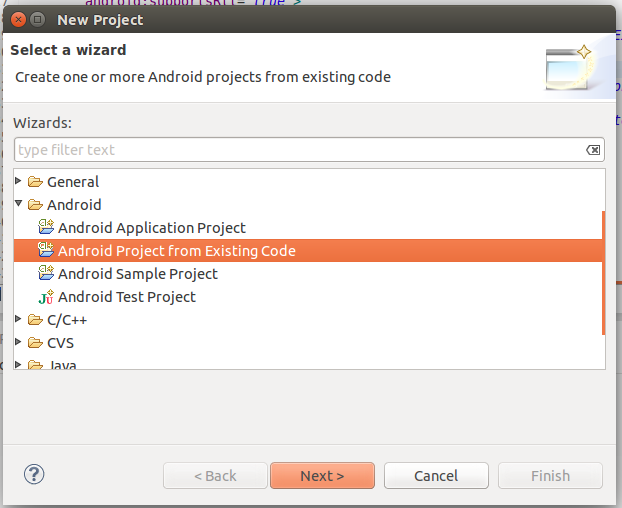This screenshot has height=508, width=622.
Task: Click the CVS folder icon
Action: (x=35, y=343)
